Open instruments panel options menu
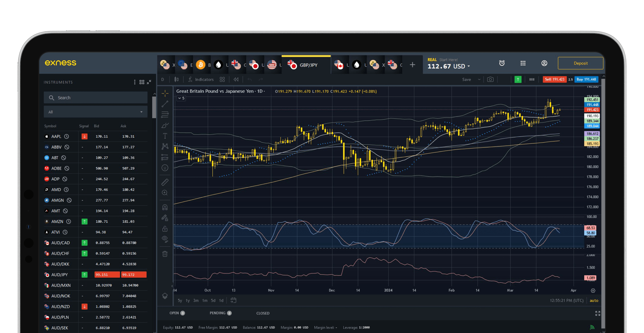This screenshot has height=333, width=644. [135, 82]
